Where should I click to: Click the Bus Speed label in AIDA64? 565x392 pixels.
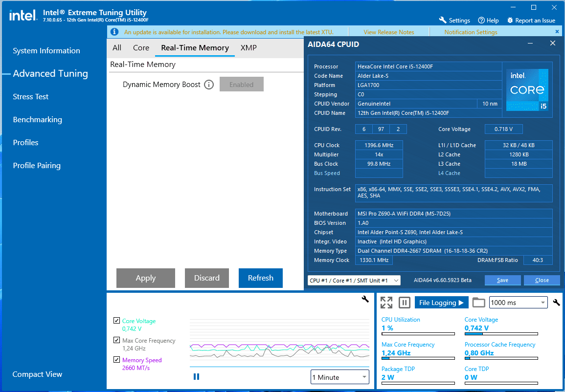click(327, 173)
